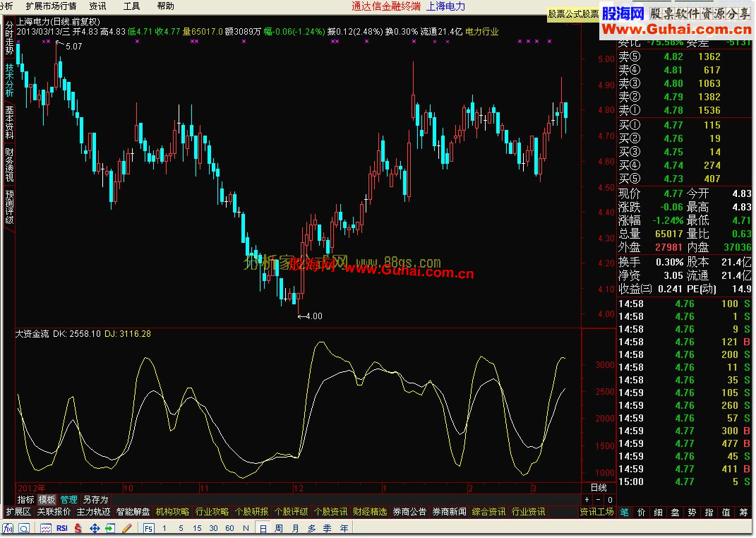Open the FS time-sharing icon
756x538 pixels.
pyautogui.click(x=148, y=528)
